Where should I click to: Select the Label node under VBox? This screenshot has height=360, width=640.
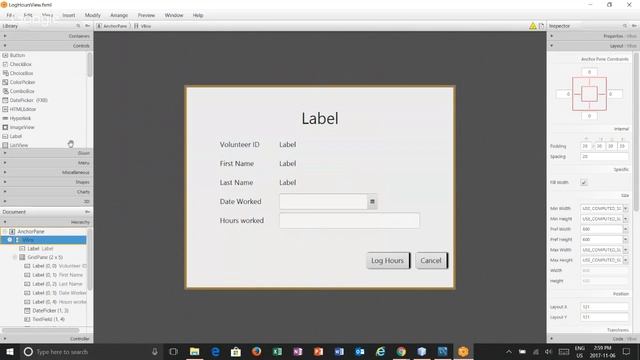tap(40, 249)
